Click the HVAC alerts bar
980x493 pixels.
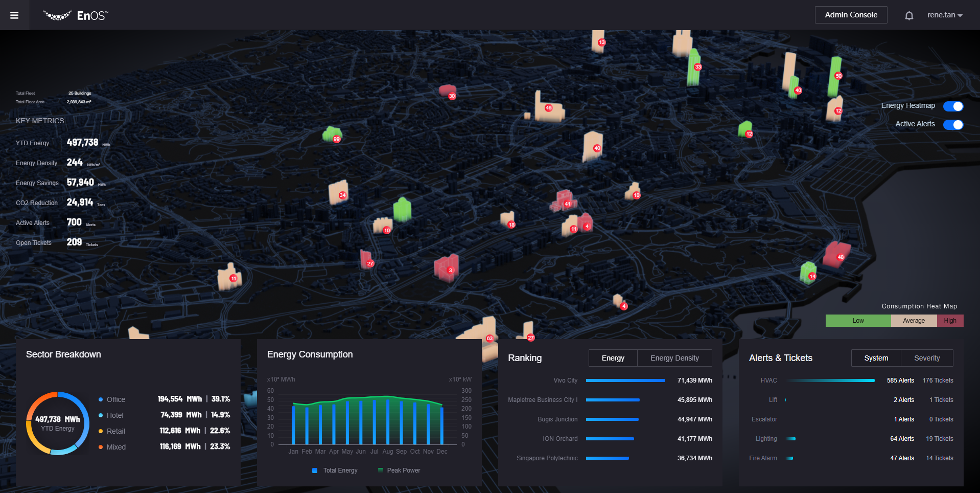(830, 380)
